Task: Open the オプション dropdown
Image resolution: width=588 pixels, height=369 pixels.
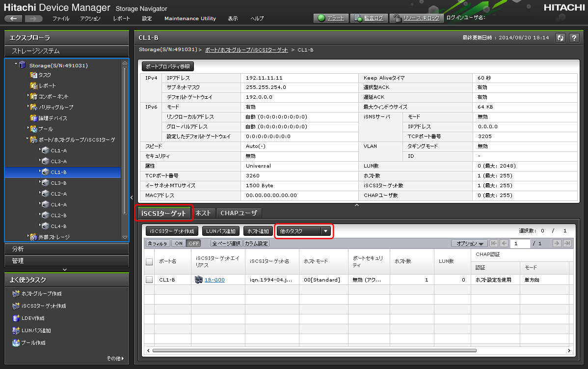Action: click(469, 243)
